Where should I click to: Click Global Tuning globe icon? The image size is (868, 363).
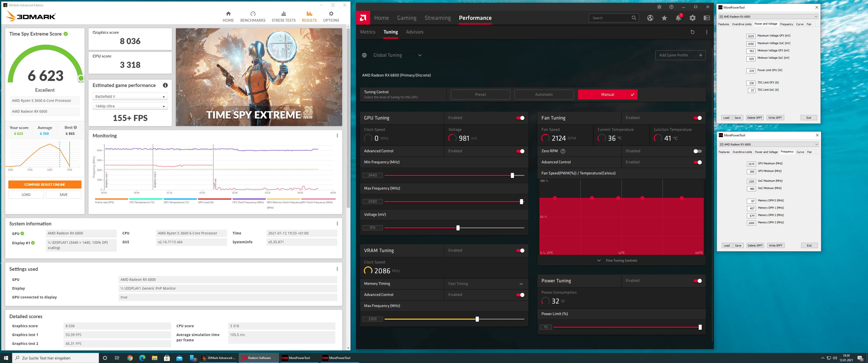(364, 55)
